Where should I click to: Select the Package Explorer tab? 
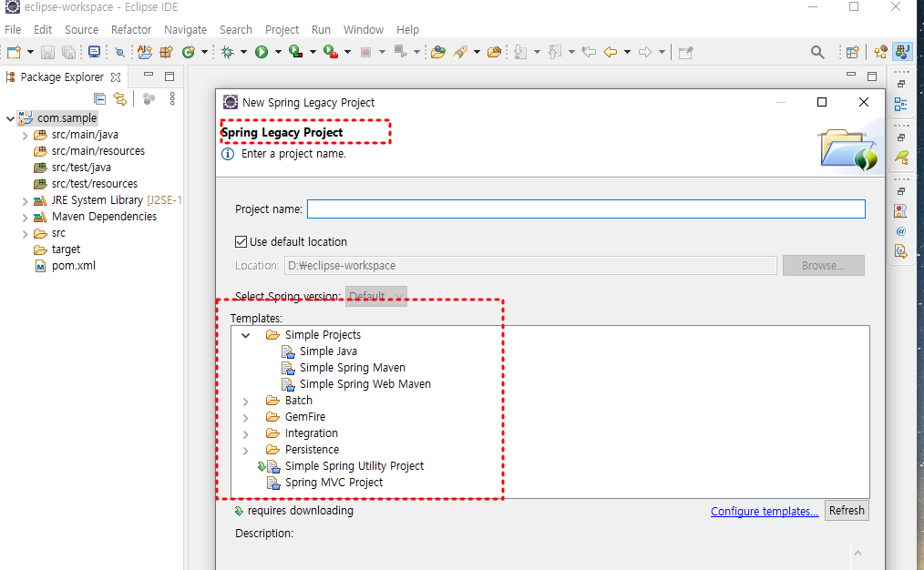(x=62, y=77)
